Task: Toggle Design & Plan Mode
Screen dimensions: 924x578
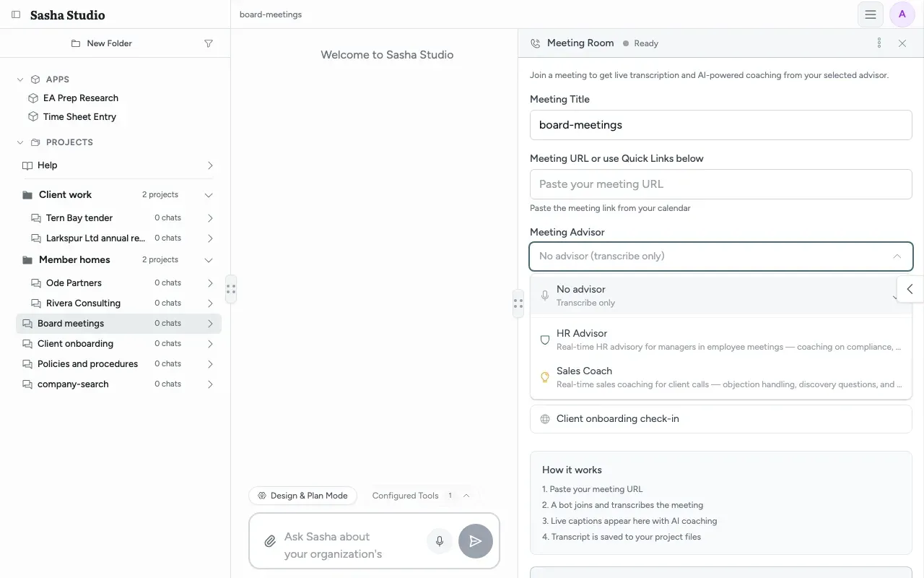Action: [x=303, y=496]
